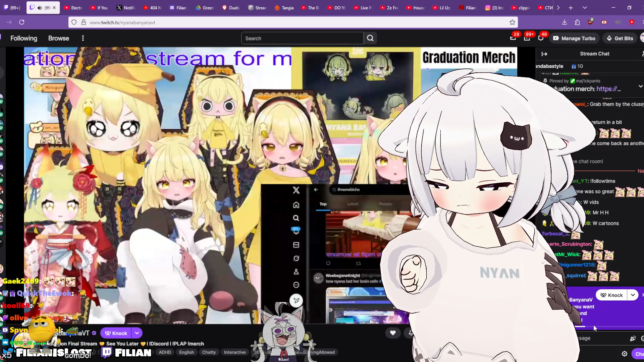This screenshot has width=644, height=362.
Task: Click the #memebicho search box in streamed Twitter
Action: pos(369,189)
